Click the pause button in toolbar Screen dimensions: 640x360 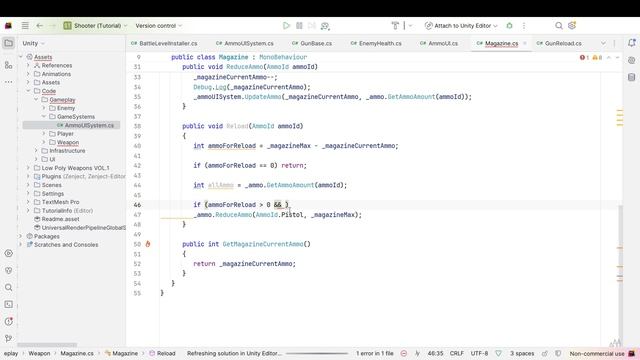299,26
